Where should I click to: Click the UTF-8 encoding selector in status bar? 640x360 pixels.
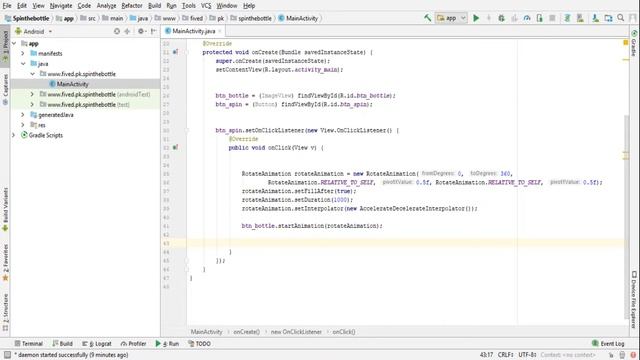coord(527,355)
